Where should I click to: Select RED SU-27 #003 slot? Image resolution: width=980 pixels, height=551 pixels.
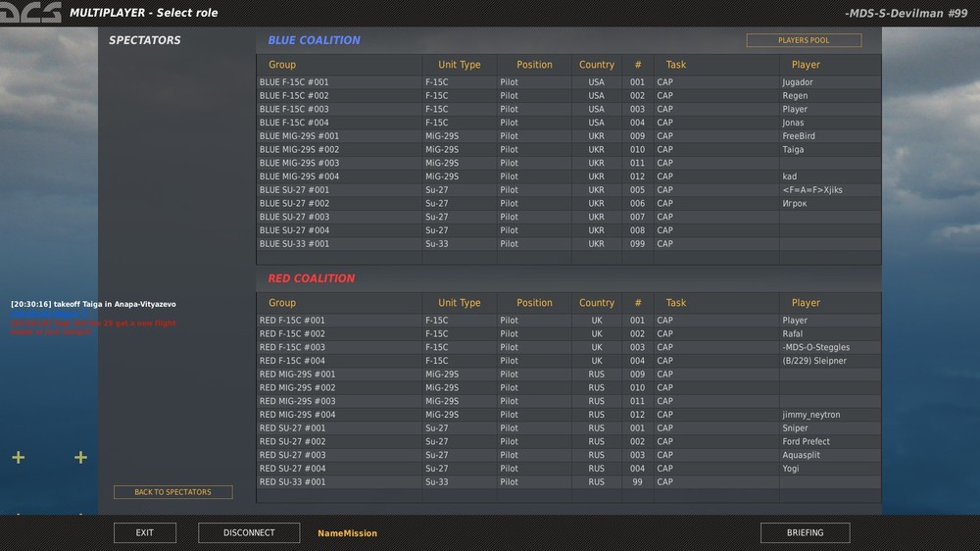click(x=568, y=455)
